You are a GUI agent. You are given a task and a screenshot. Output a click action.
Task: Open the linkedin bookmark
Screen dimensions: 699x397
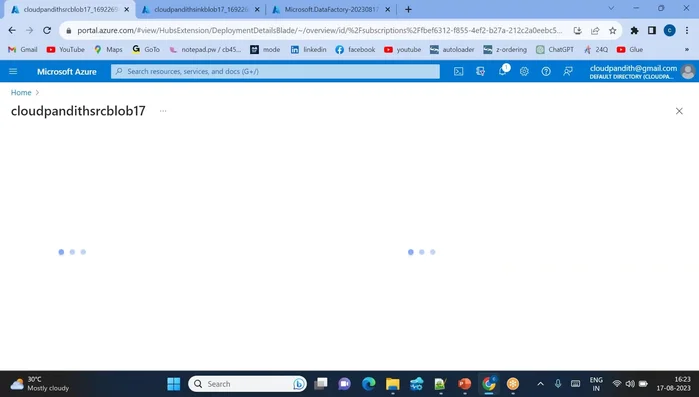[x=308, y=49]
